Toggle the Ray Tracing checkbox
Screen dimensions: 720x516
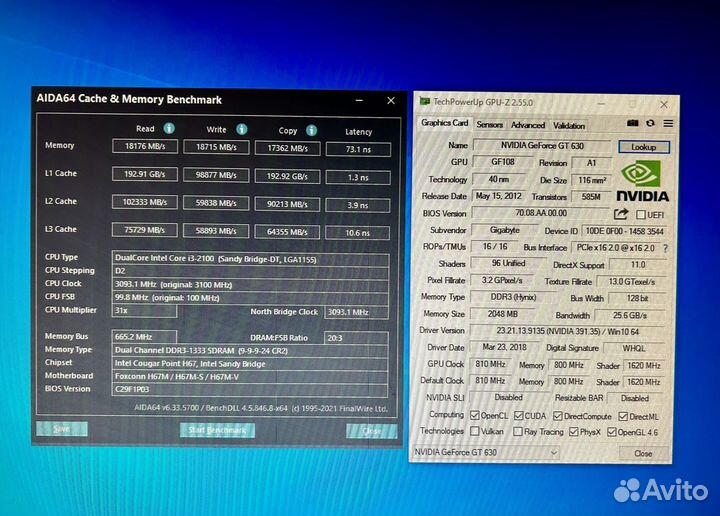(518, 432)
